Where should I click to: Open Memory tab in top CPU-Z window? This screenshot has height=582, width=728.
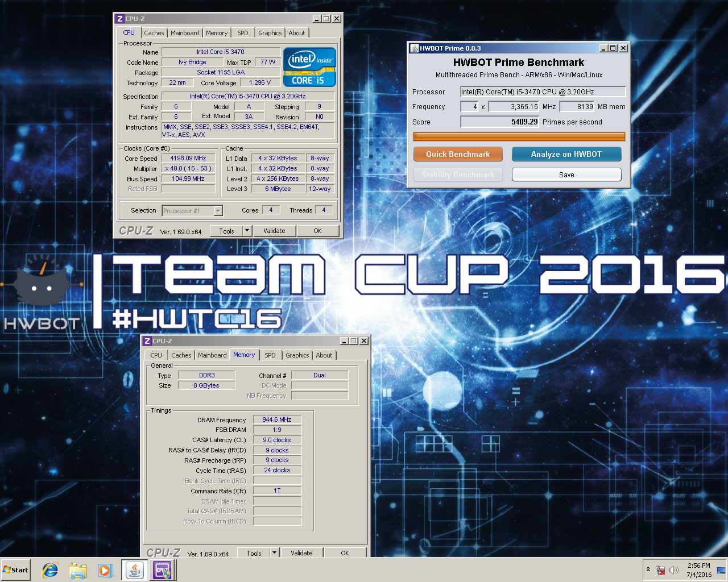pos(217,33)
